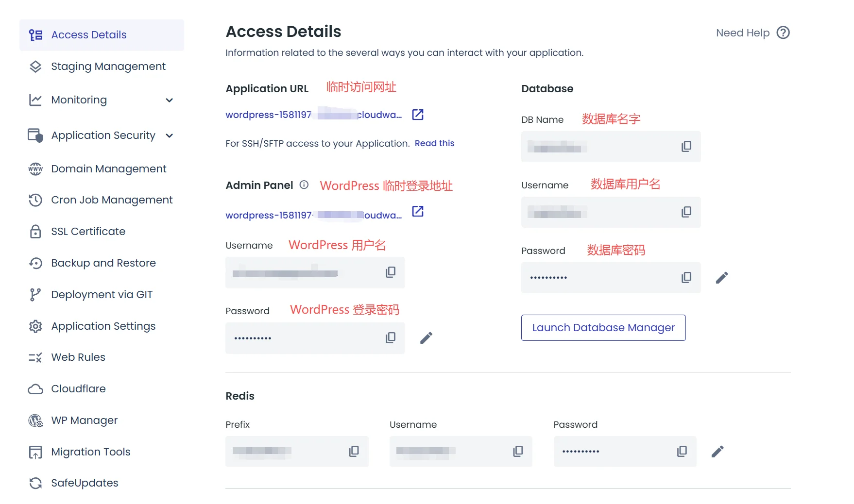This screenshot has height=504, width=854.
Task: Edit the WordPress login Password
Action: (x=426, y=337)
